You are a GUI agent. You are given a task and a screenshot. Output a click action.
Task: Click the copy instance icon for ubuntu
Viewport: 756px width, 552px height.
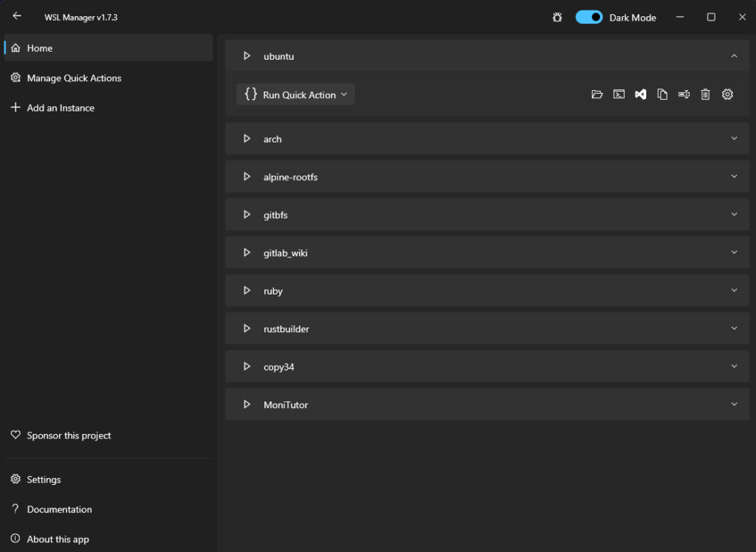pos(662,94)
